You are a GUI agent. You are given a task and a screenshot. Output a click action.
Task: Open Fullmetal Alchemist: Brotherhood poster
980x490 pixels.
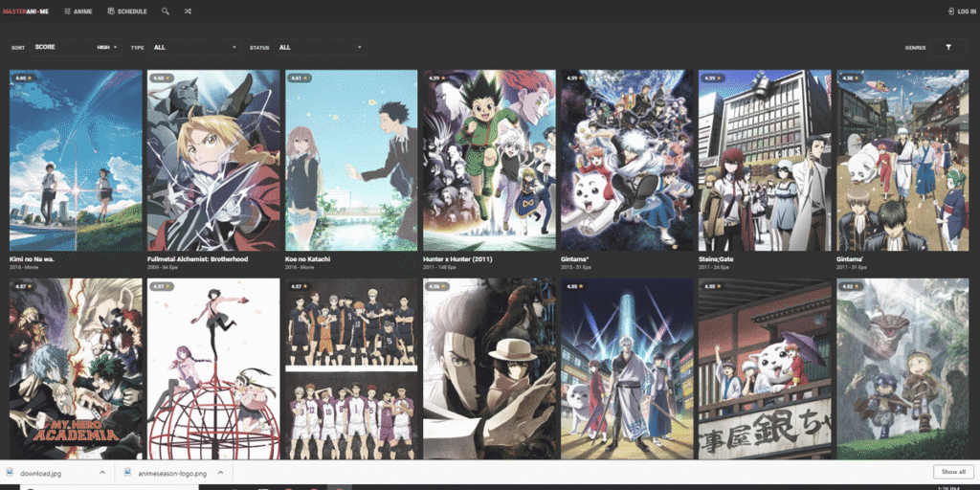pos(213,160)
